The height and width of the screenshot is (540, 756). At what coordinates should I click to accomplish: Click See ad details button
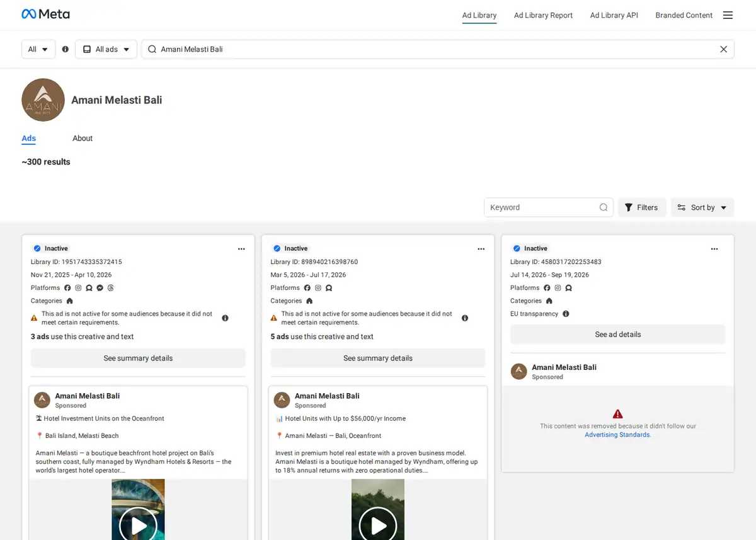617,335
